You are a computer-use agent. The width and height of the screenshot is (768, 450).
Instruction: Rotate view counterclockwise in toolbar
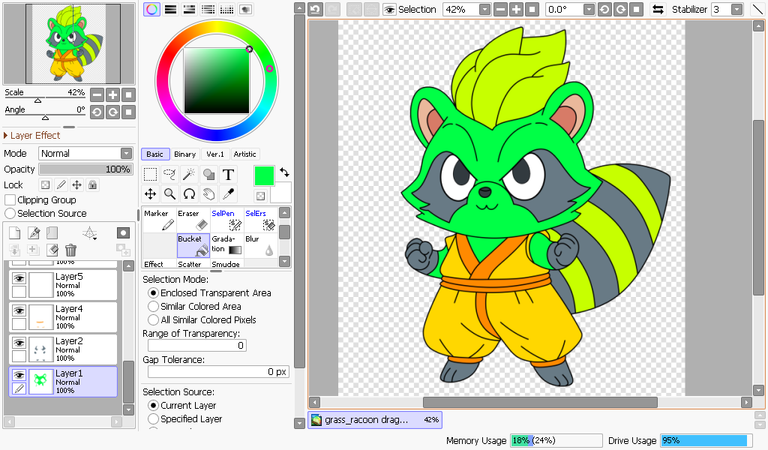point(605,9)
